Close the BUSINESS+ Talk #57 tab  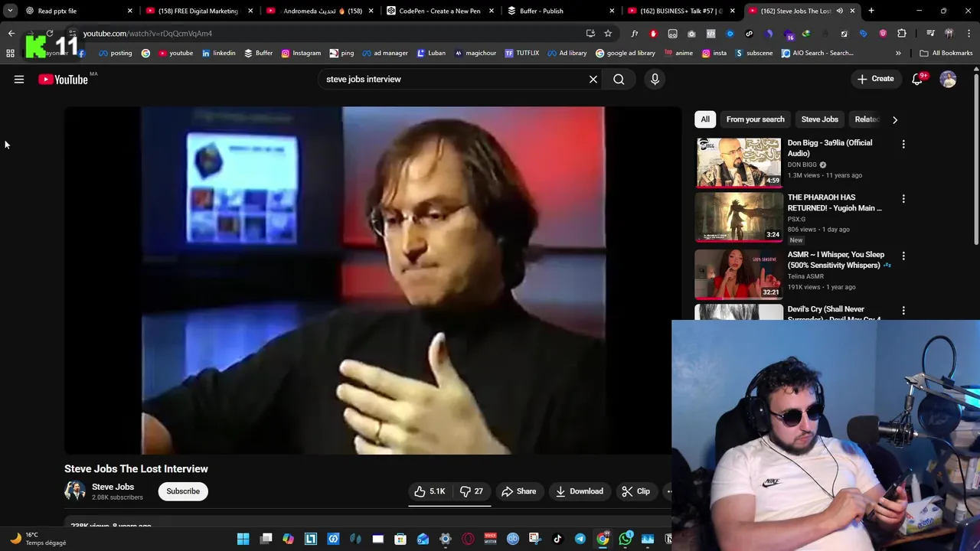point(733,11)
